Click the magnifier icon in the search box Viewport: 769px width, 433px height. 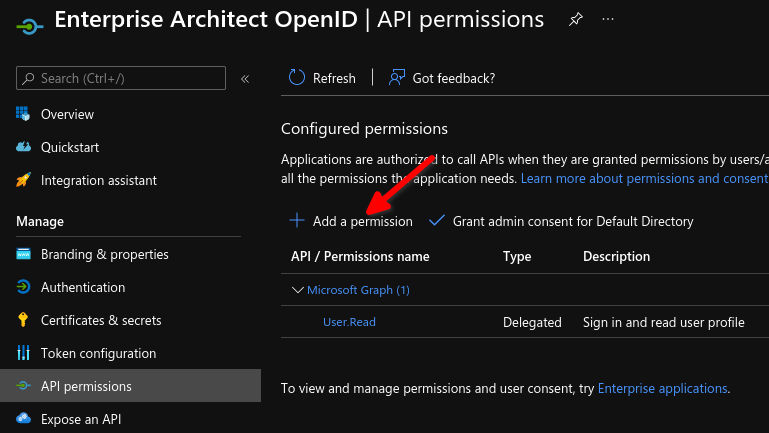click(28, 78)
